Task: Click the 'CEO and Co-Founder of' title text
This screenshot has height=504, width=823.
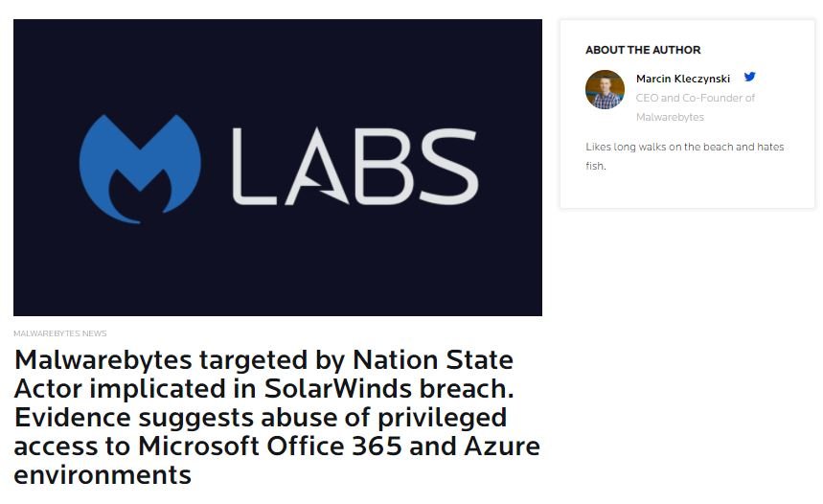Action: [x=695, y=98]
